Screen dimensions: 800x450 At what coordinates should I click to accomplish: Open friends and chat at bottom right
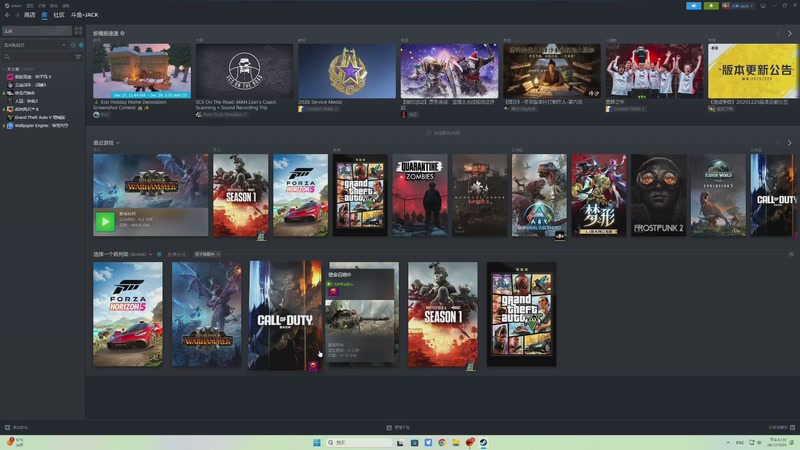point(782,428)
